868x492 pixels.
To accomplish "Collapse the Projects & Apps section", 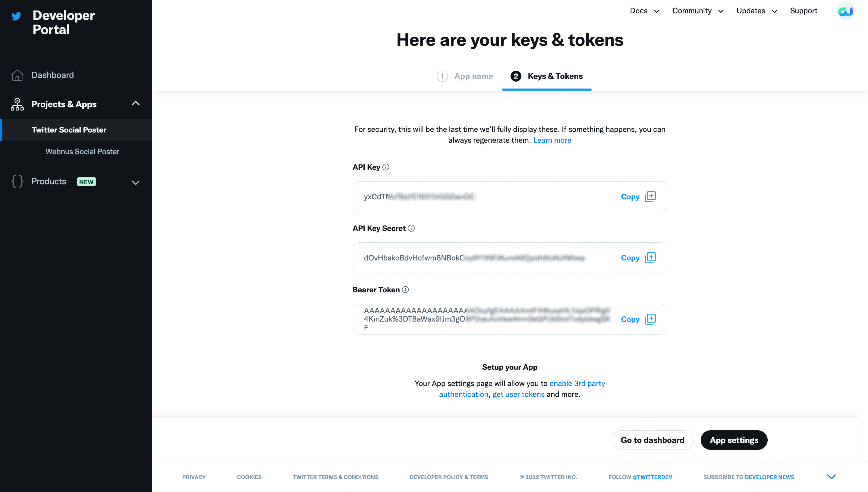I will click(136, 104).
